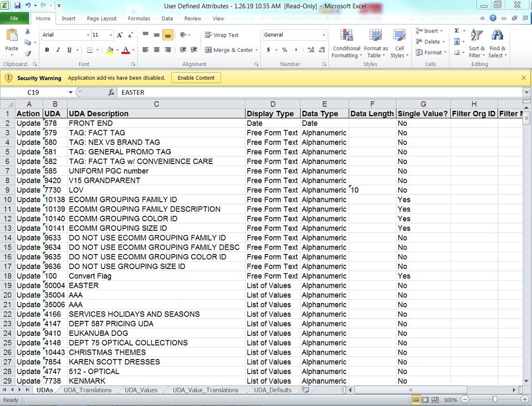Viewport: 532px width, 406px height.
Task: Click the Paste clipboard icon
Action: [x=12, y=35]
